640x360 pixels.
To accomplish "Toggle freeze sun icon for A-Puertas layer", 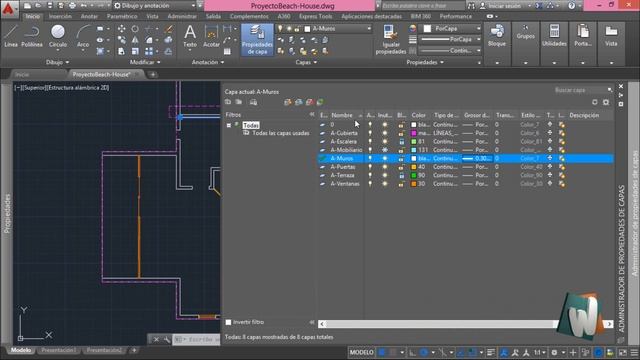I will click(x=384, y=167).
